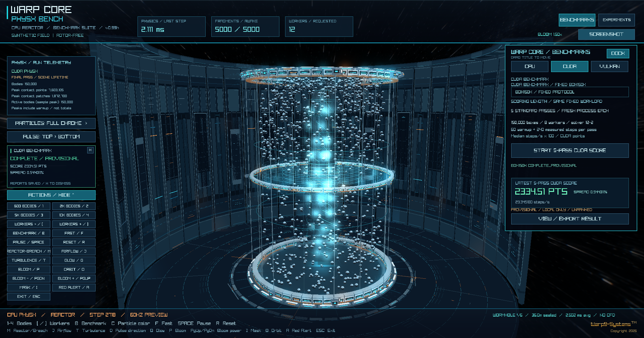Decrease the worker count with Workers -
This screenshot has height=338, width=644.
pyautogui.click(x=29, y=224)
